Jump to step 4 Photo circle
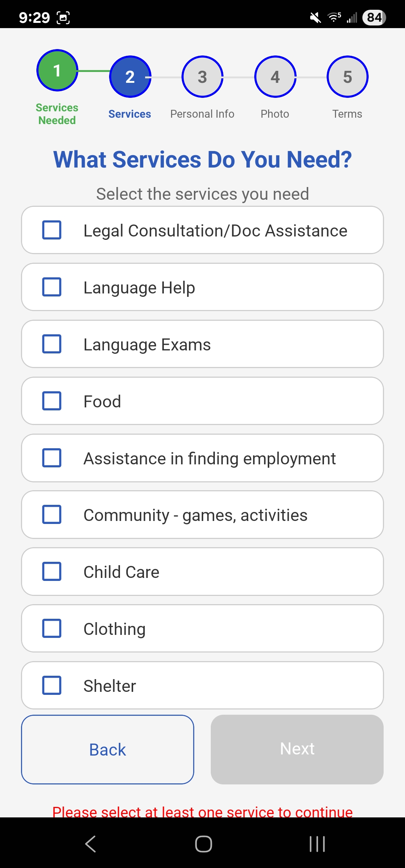The width and height of the screenshot is (405, 868). coord(275,77)
